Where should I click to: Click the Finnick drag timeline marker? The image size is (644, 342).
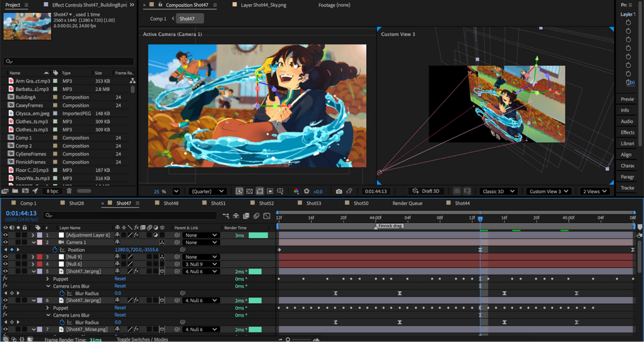coord(390,226)
